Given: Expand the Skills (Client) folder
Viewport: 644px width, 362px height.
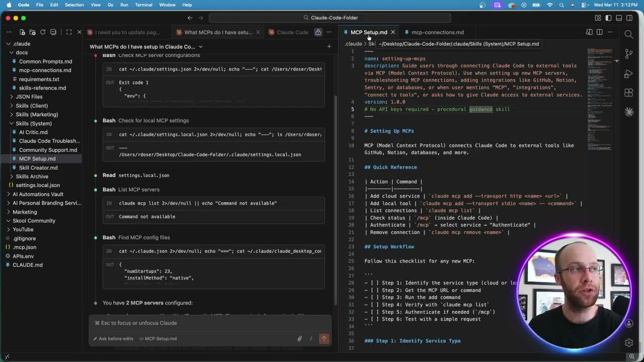Looking at the screenshot, I should 32,106.
